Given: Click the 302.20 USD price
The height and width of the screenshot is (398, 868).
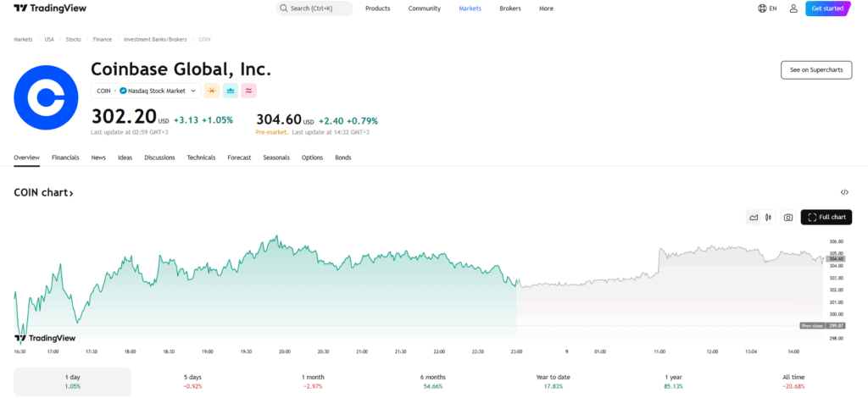Looking at the screenshot, I should click(x=130, y=117).
